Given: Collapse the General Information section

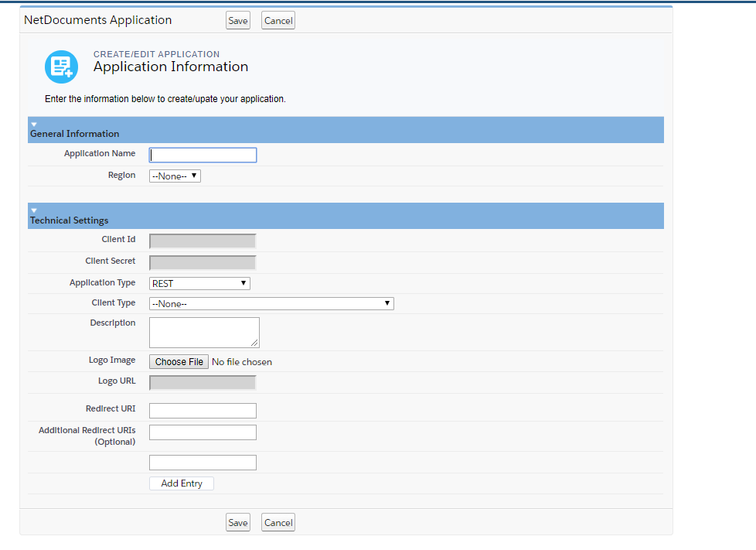Looking at the screenshot, I should pos(34,125).
